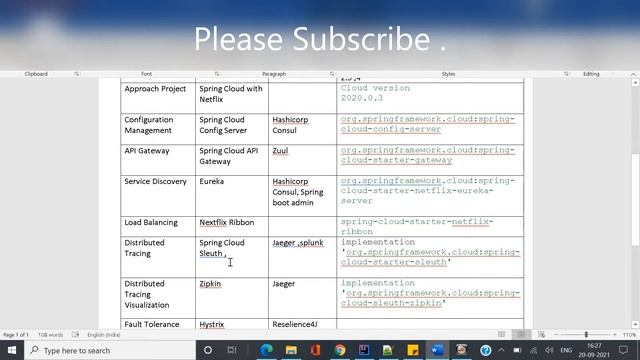Open the Paragraph group dialog launcher
Viewport: 640px width, 360px height.
332,74
